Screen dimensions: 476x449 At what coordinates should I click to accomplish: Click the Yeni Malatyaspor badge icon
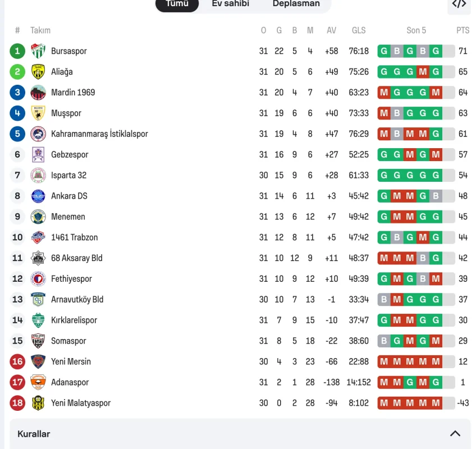[x=38, y=403]
